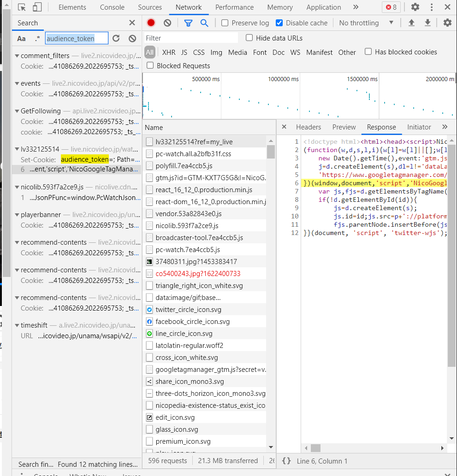Toggle the device toolbar icon
This screenshot has height=476, width=457.
coord(37,7)
